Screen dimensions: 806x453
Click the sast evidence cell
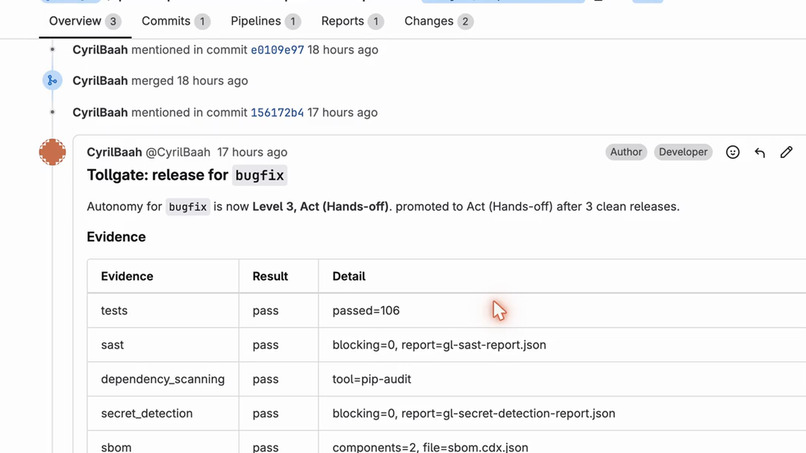click(x=163, y=345)
